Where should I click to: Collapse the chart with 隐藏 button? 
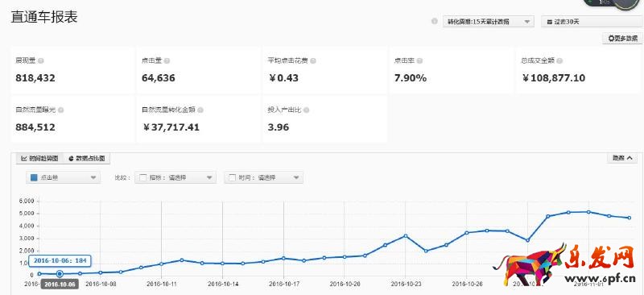tap(621, 158)
